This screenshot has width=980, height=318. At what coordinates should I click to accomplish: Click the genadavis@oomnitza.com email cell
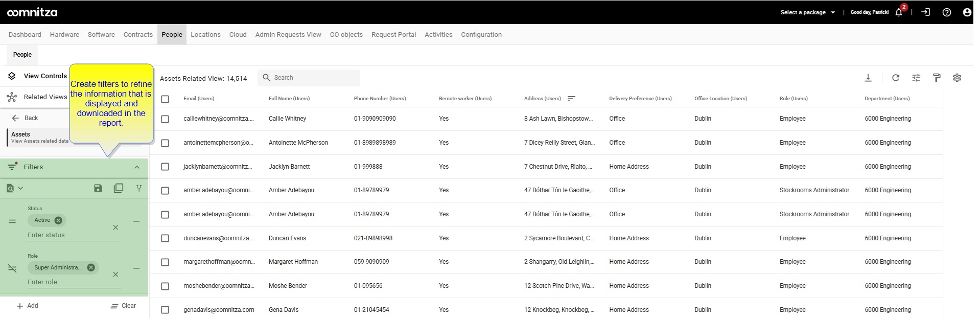(x=219, y=310)
